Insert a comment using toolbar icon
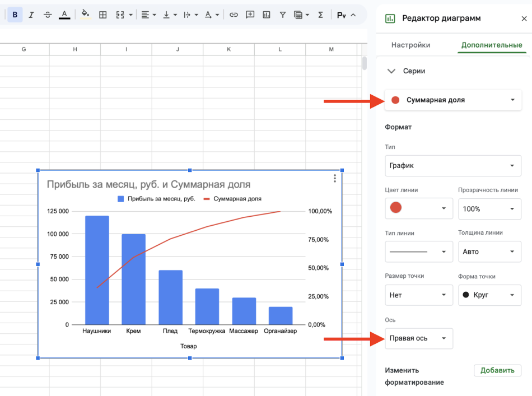This screenshot has width=532, height=396. coord(250,15)
